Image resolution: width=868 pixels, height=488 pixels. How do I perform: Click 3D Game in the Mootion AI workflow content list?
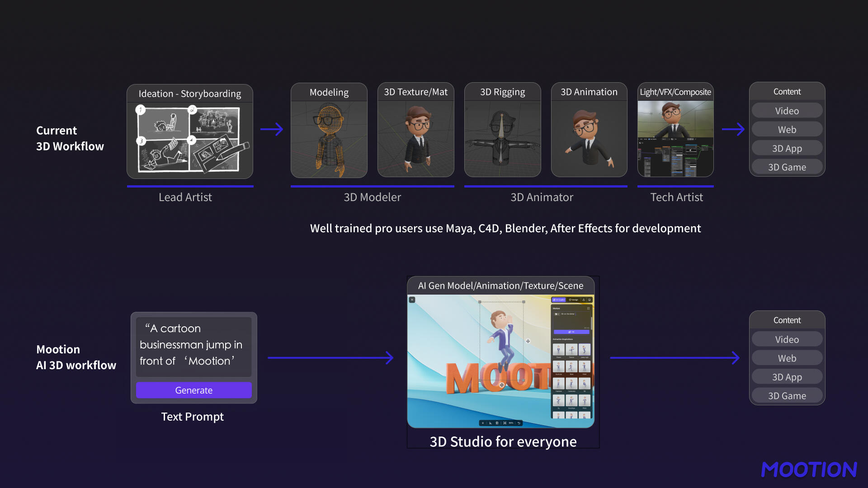pyautogui.click(x=787, y=396)
